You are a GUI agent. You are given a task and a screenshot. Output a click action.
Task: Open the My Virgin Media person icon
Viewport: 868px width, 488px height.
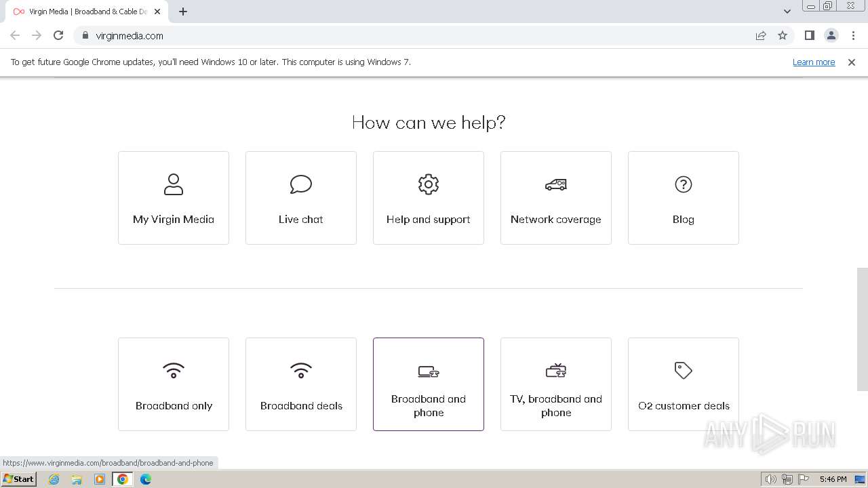coord(174,184)
